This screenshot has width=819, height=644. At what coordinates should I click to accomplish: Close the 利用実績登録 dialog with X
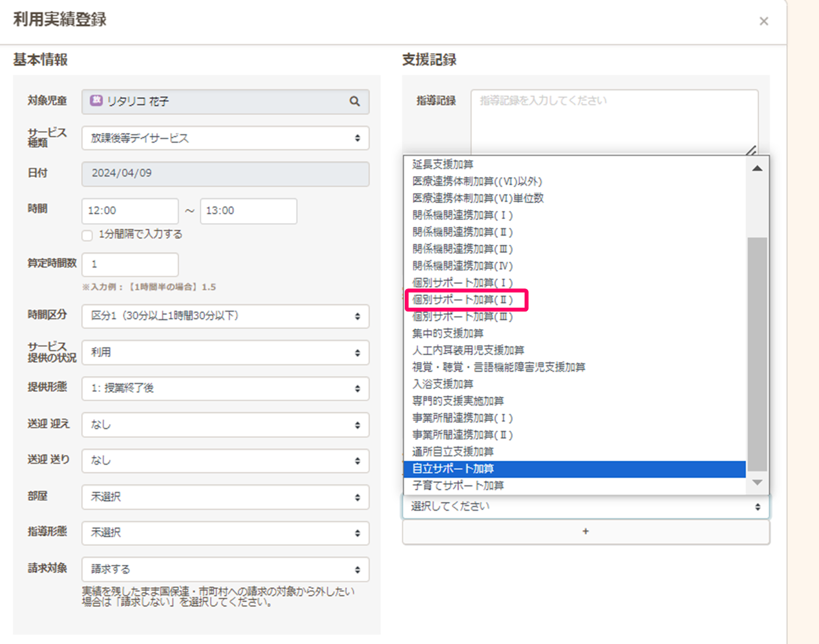pyautogui.click(x=764, y=22)
